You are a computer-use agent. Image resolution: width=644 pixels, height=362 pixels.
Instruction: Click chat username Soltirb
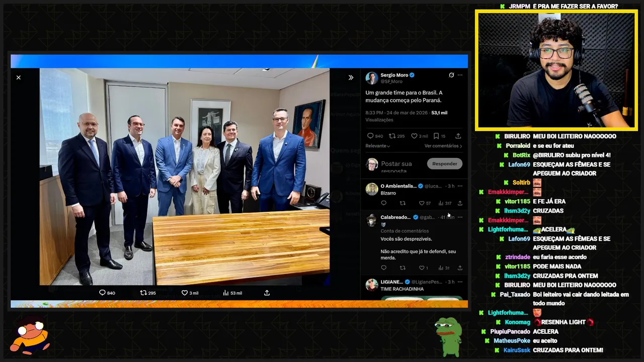click(521, 183)
